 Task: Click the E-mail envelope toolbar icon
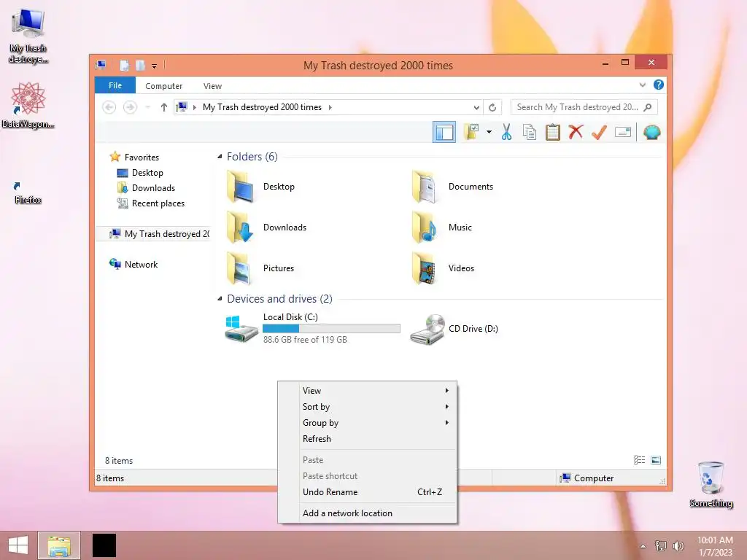[x=623, y=132]
